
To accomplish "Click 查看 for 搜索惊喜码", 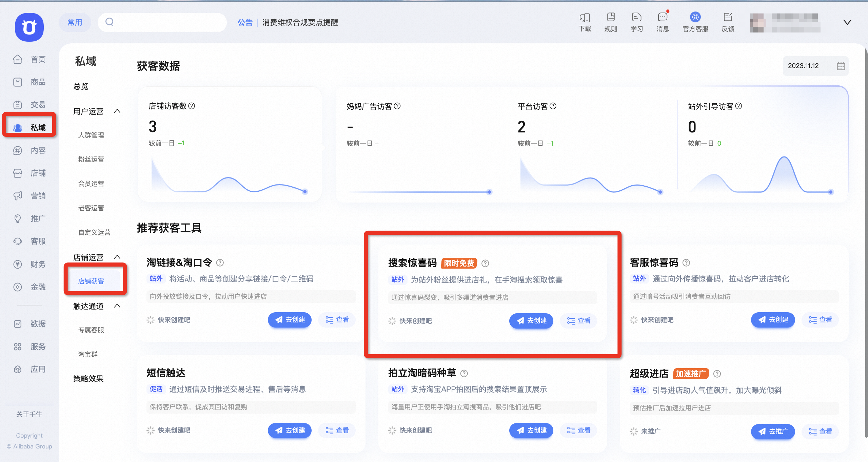I will 579,321.
